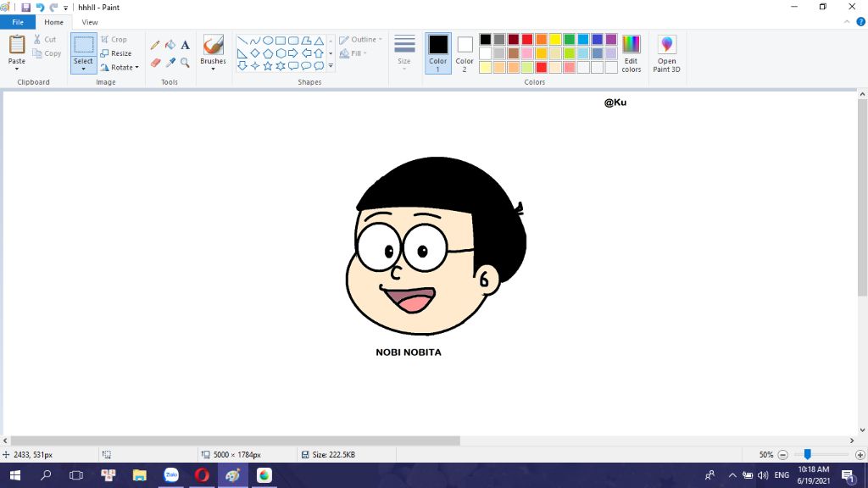Expand the Brushes dropdown arrow
The height and width of the screenshot is (488, 868).
coord(213,69)
